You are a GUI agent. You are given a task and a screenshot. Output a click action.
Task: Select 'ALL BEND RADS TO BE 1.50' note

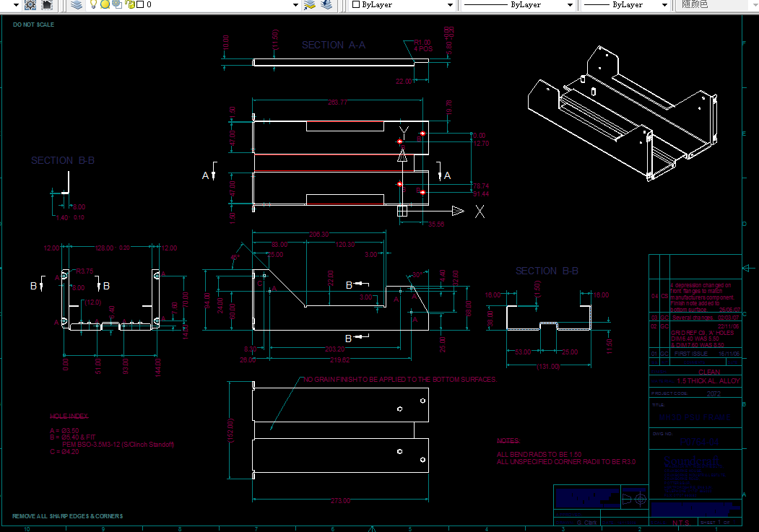tap(539, 455)
